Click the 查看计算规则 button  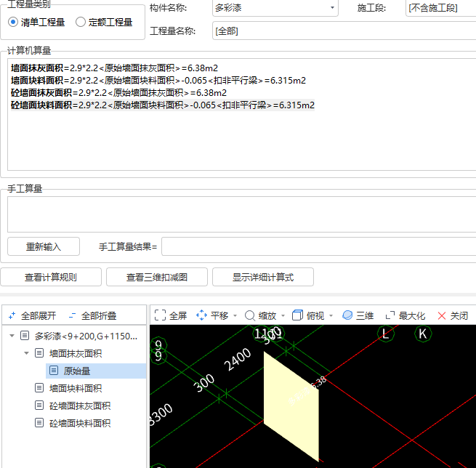click(x=51, y=277)
